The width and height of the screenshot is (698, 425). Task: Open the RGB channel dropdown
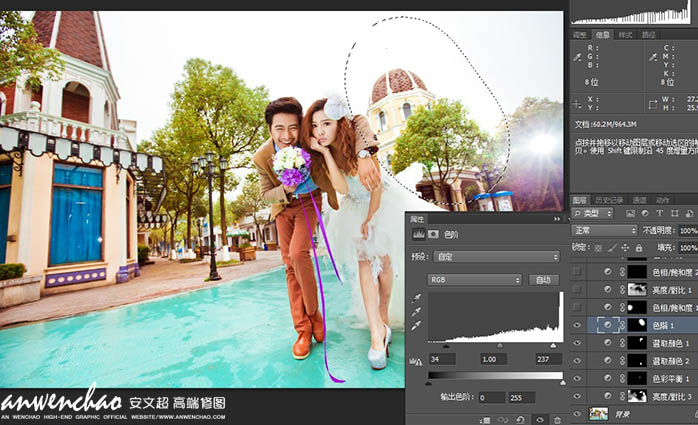pyautogui.click(x=474, y=280)
